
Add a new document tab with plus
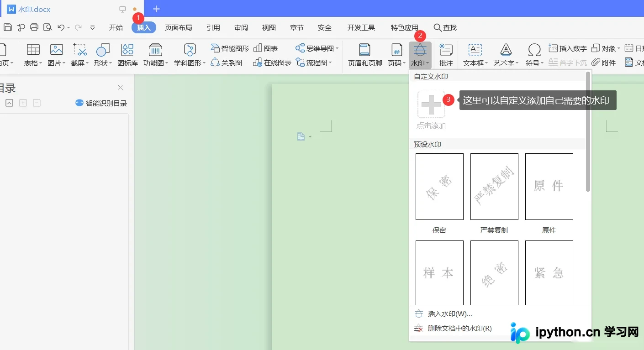pos(156,9)
